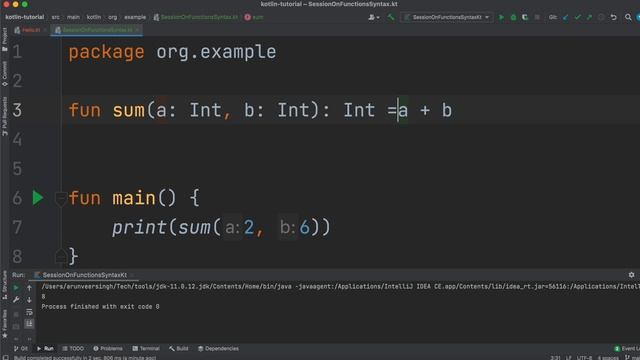This screenshot has width=640, height=360.
Task: Open the Project tool window sidebar button
Action: (x=4, y=40)
